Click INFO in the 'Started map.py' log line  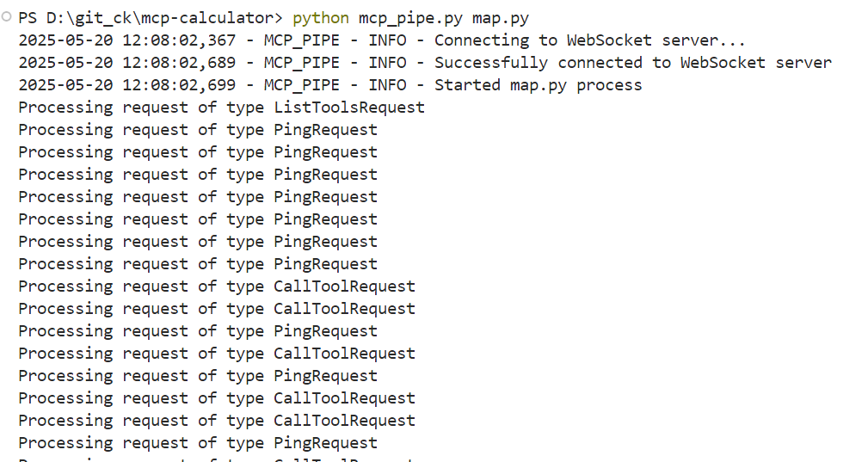pos(387,85)
